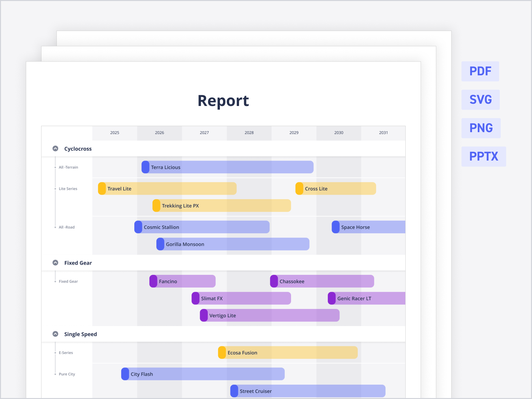Image resolution: width=532 pixels, height=399 pixels.
Task: Click the All-Terrain row label
Action: (x=68, y=167)
